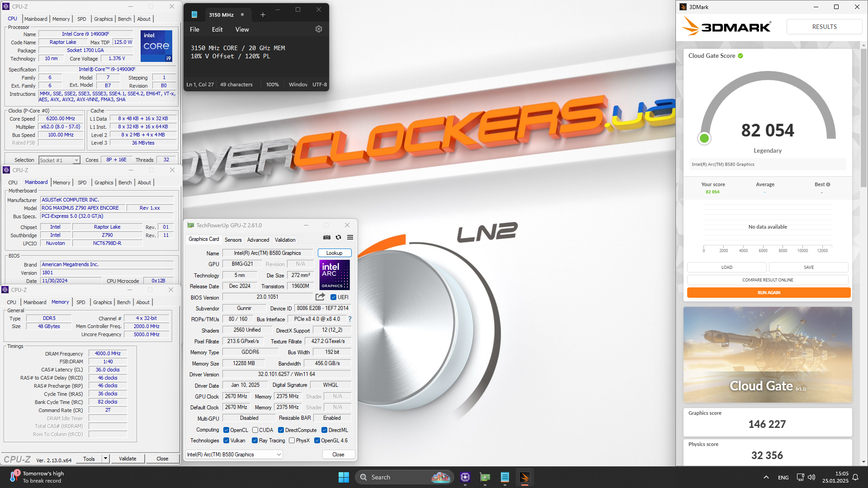
Task: Open the Validation tab in GPU-Z
Action: click(285, 240)
